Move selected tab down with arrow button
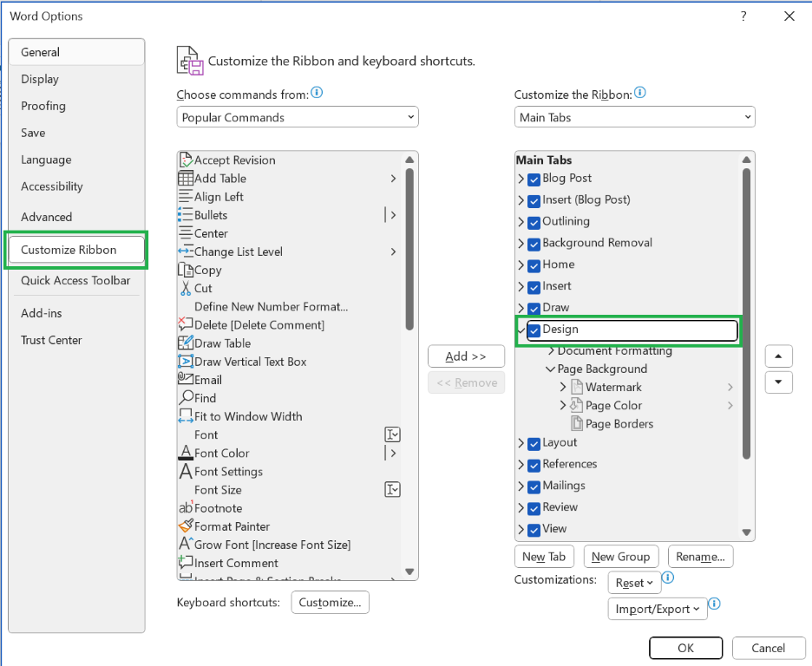 point(778,382)
